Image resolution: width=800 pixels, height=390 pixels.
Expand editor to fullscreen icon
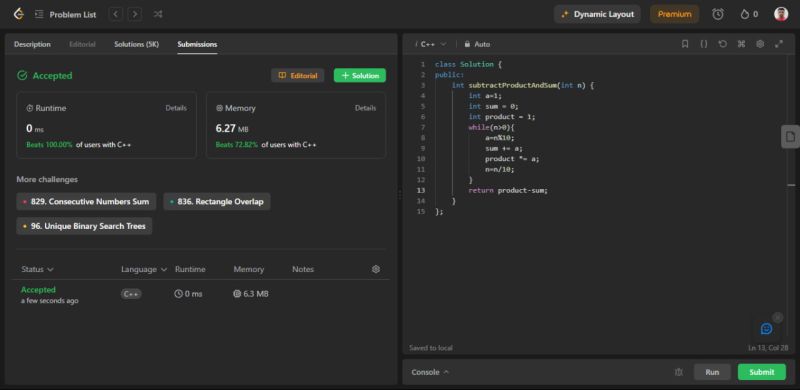[779, 44]
